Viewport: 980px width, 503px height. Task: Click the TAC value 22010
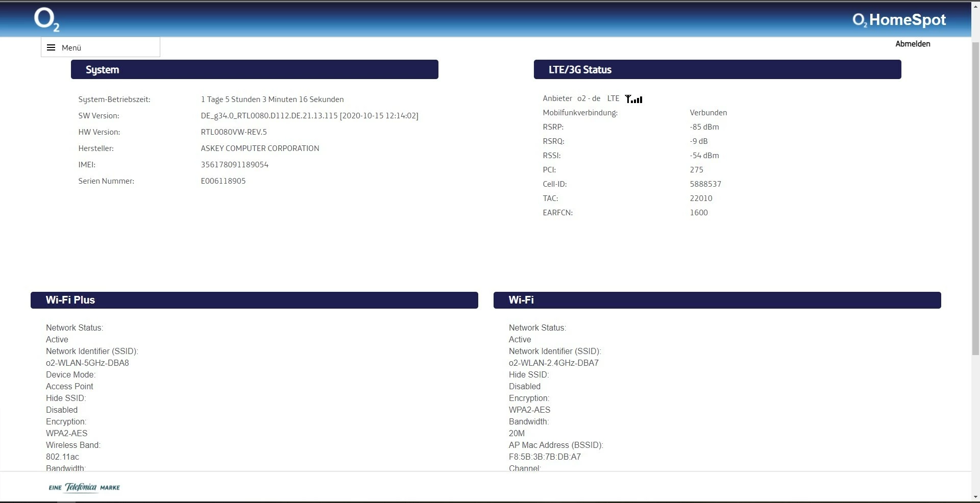pos(701,198)
